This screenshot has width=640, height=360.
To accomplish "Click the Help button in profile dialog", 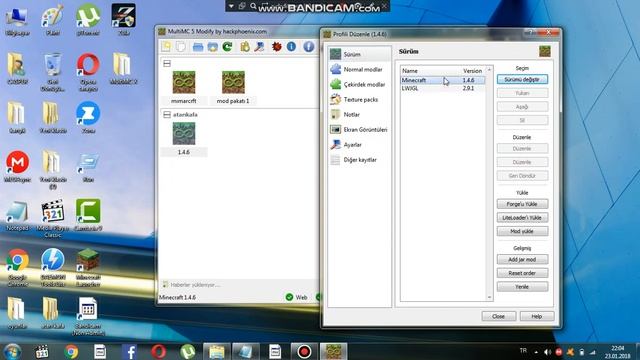I will point(537,316).
